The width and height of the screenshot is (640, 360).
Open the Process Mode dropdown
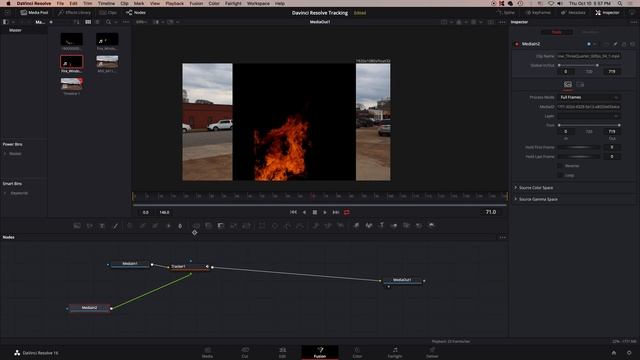(589, 98)
